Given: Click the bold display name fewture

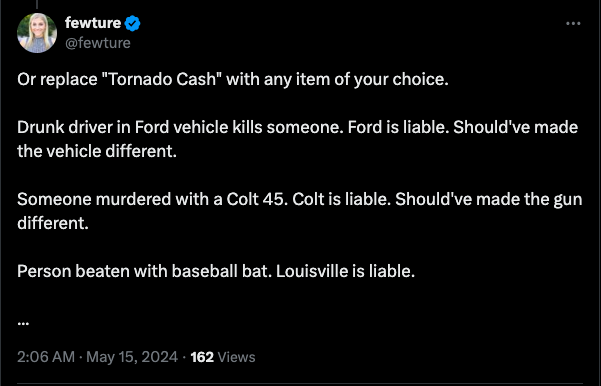Looking at the screenshot, I should 93,23.
